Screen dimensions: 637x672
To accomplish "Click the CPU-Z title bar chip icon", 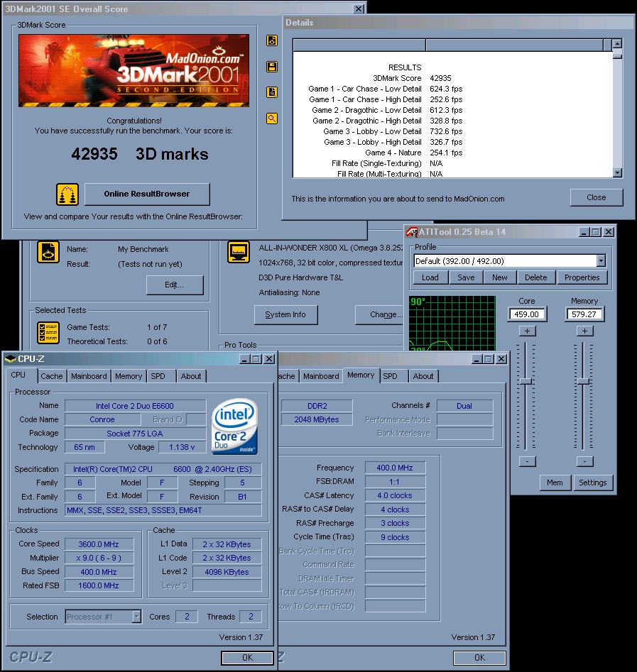I will pyautogui.click(x=10, y=359).
